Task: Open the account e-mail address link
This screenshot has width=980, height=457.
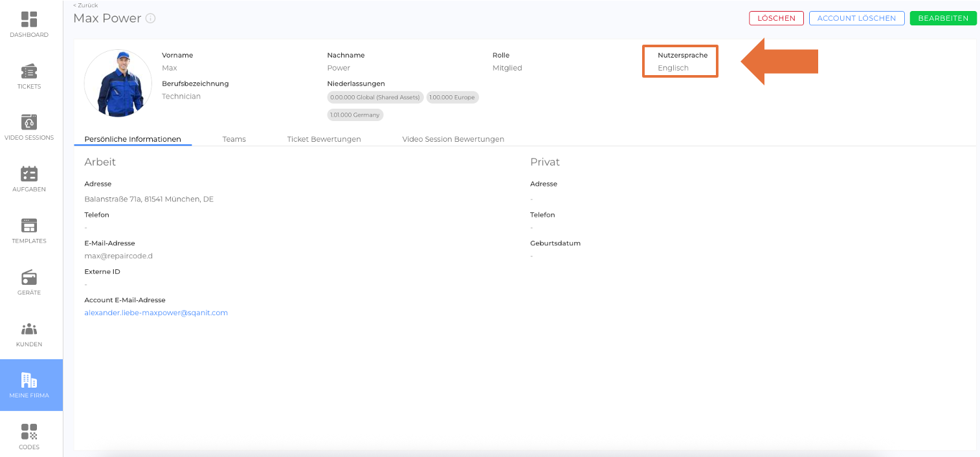Action: 156,313
